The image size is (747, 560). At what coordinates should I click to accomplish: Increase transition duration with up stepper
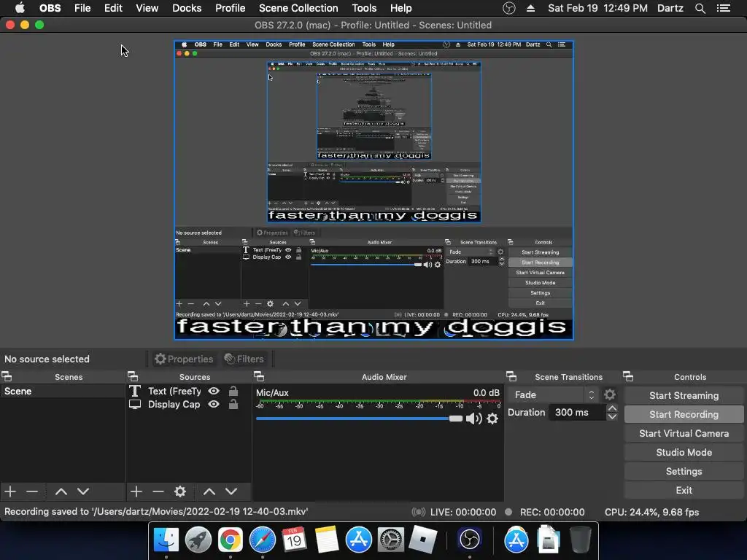point(612,408)
